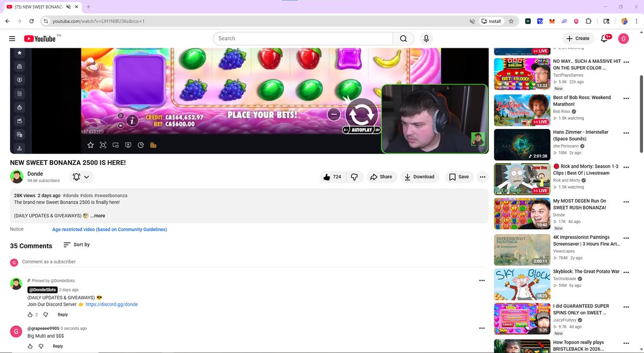
Task: Open the YouTube account avatar menu
Action: (x=623, y=38)
